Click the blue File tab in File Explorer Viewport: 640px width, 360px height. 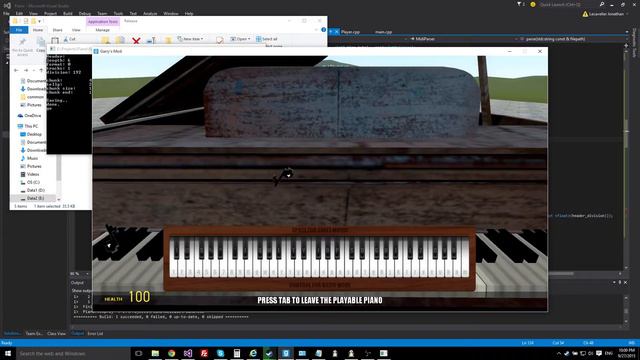[x=19, y=30]
